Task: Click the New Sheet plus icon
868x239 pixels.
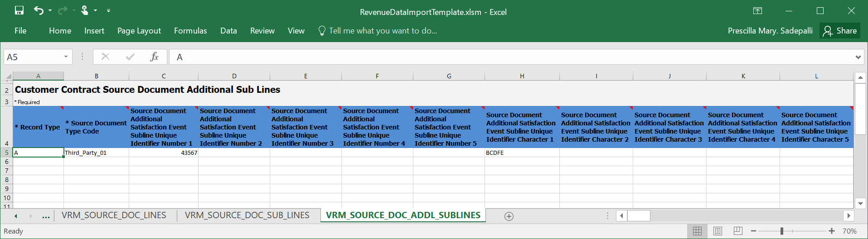Action: (509, 216)
